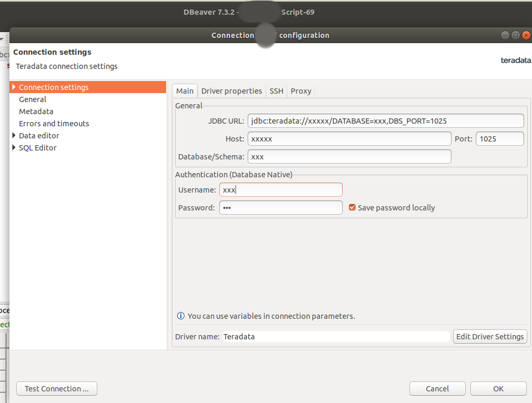Focus the Host input field
This screenshot has width=532, height=403.
(x=350, y=138)
